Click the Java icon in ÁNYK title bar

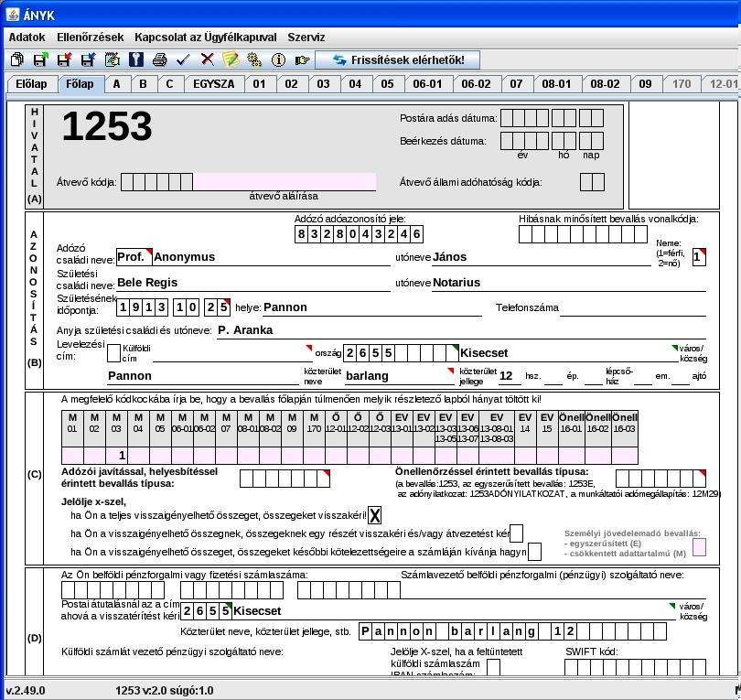(x=13, y=15)
